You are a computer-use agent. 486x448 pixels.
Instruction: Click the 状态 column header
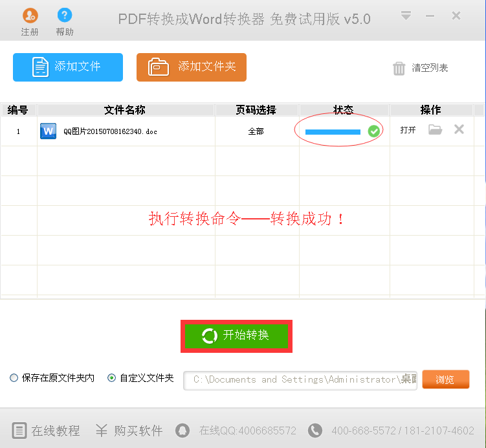[344, 110]
